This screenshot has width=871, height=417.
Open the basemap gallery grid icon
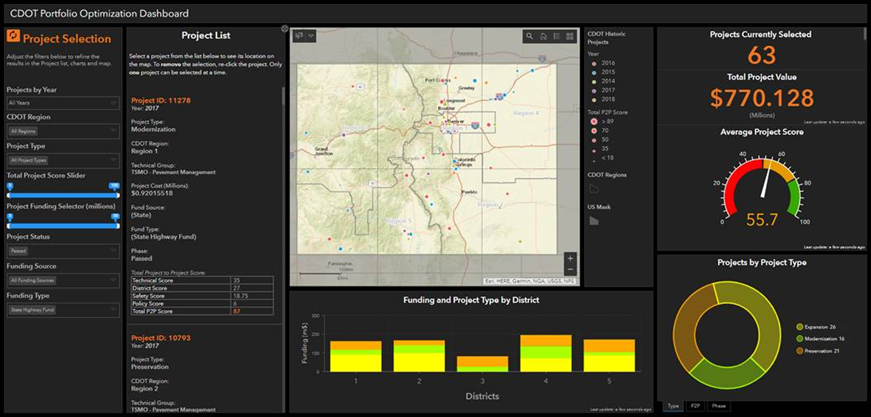pyautogui.click(x=569, y=36)
